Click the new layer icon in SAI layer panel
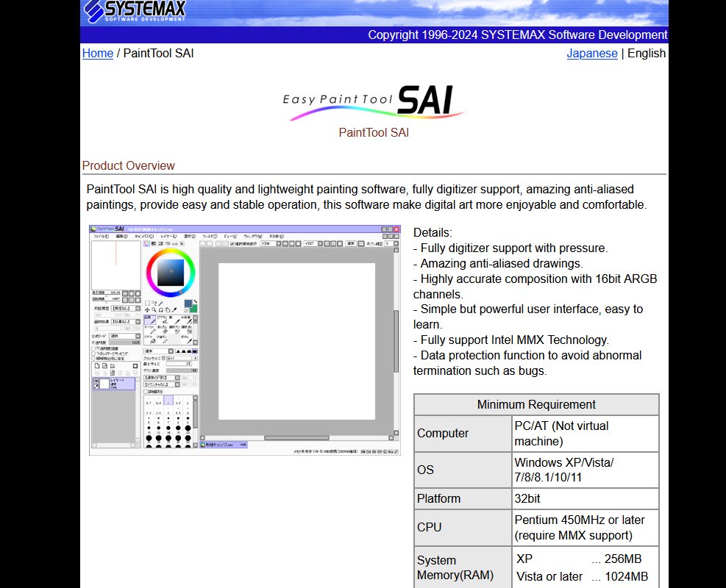 (97, 365)
